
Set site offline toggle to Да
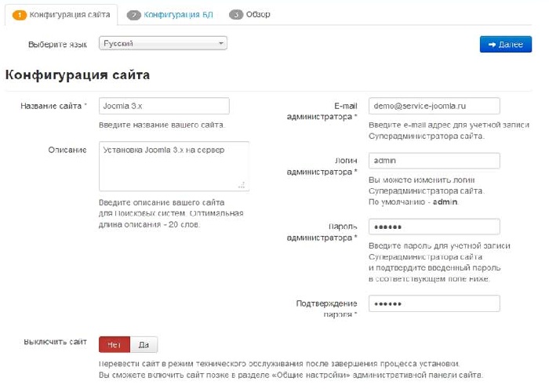(144, 344)
